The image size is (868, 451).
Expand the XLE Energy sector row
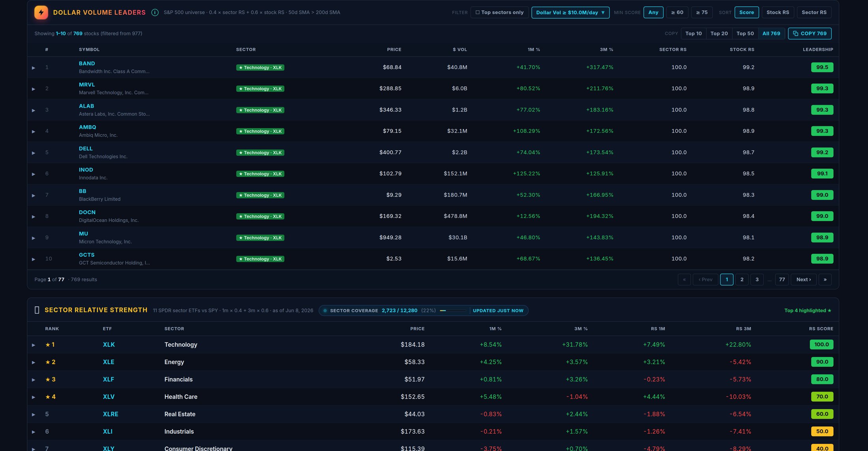coord(34,363)
